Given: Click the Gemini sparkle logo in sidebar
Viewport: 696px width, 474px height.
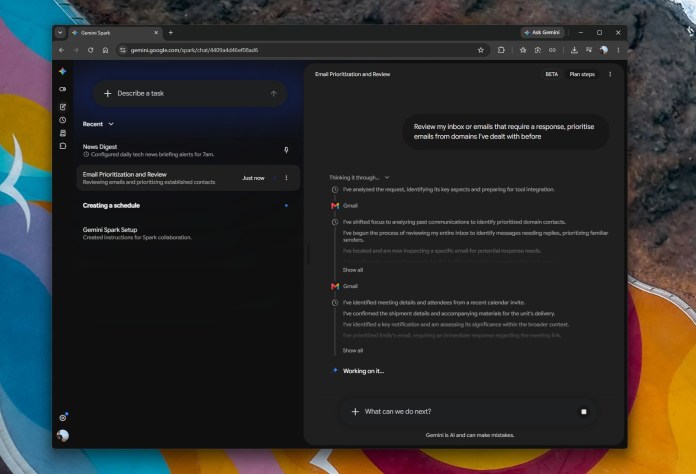Looking at the screenshot, I should point(63,71).
